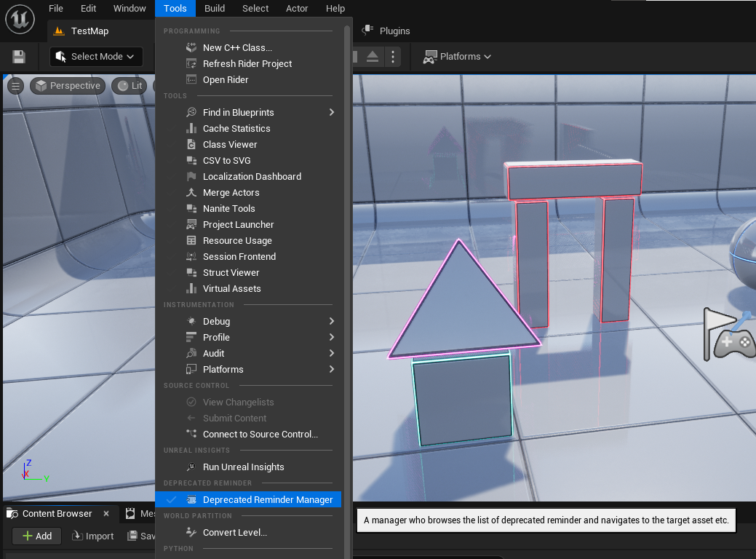Click the Connect to Source Control icon

click(191, 434)
